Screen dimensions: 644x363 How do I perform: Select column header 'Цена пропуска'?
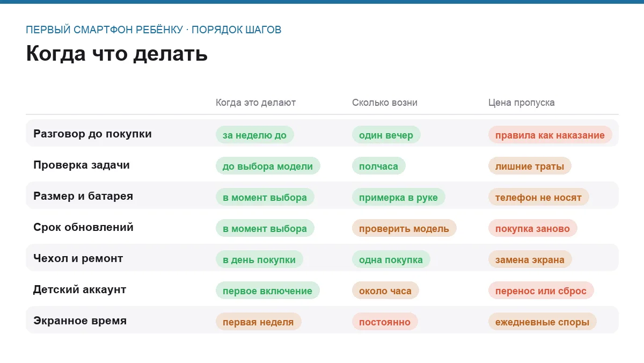coord(522,103)
